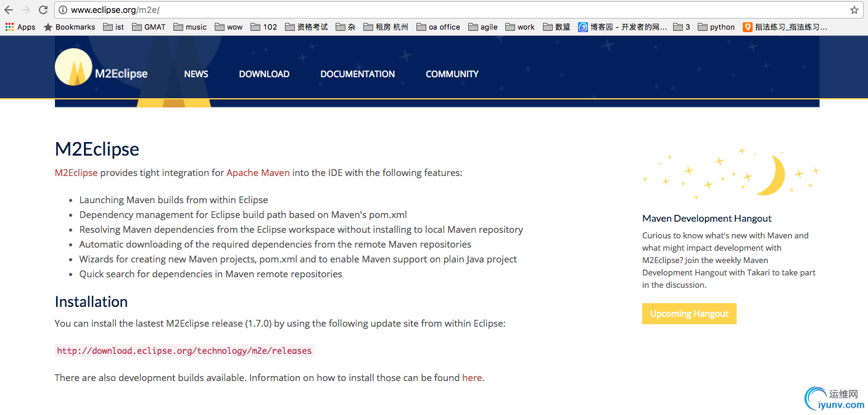This screenshot has height=415, width=868.
Task: Open the 指法练习 bookmark
Action: tap(785, 27)
